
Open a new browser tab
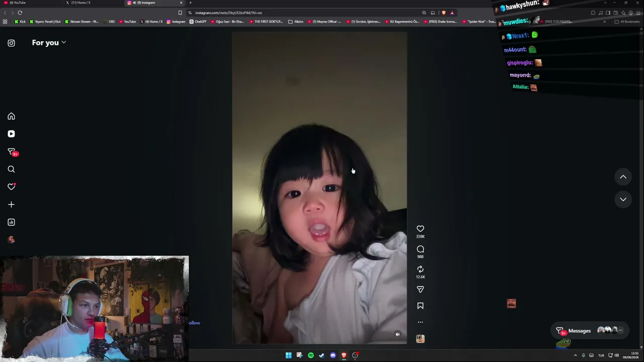(190, 3)
